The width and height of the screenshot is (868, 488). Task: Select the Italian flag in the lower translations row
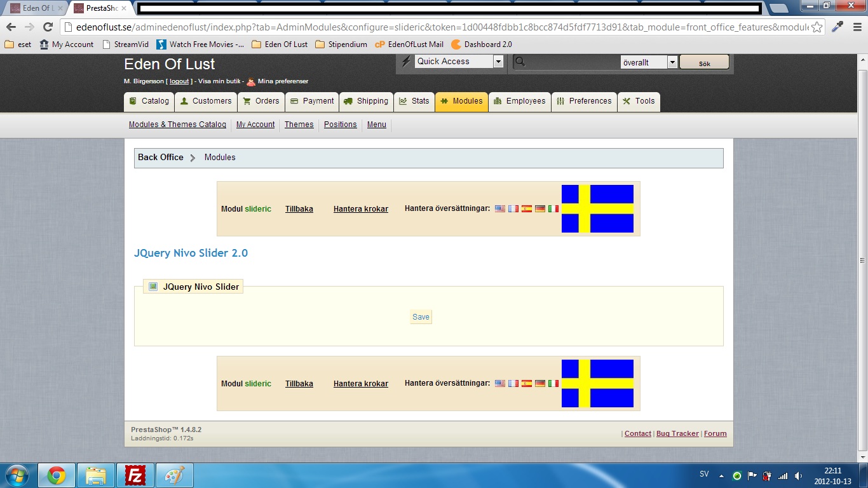pos(553,383)
